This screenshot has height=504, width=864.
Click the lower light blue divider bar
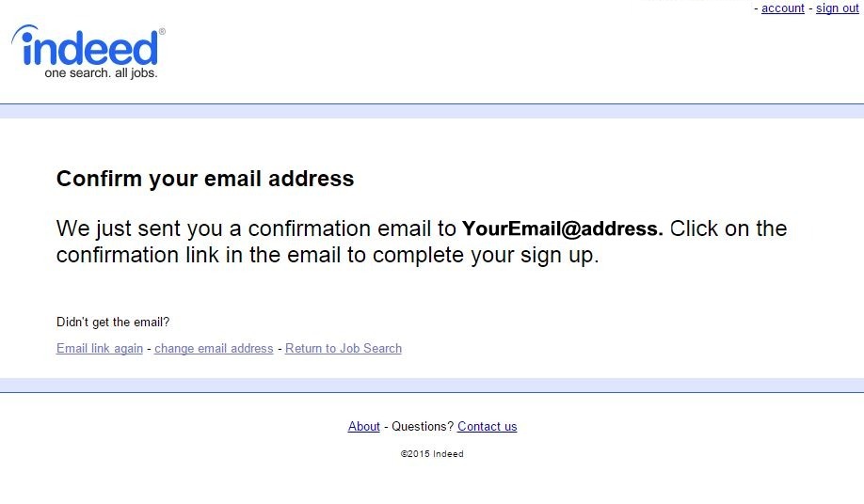432,385
